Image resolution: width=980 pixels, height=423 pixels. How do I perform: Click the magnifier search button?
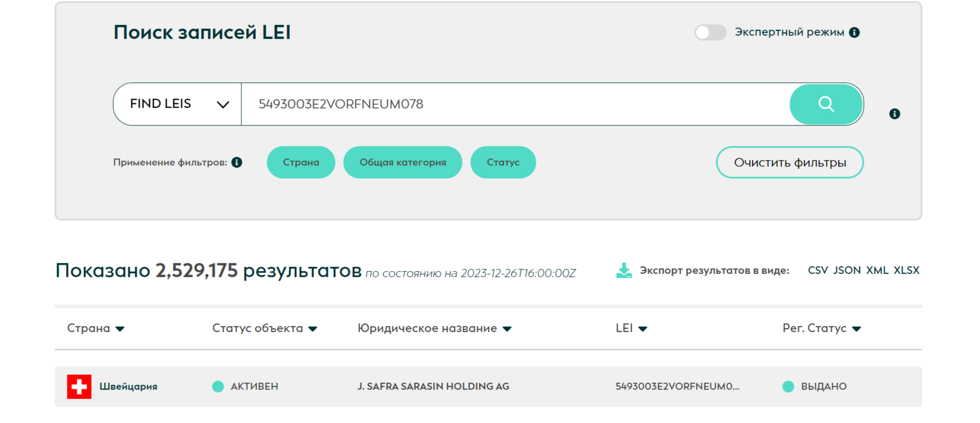coord(826,104)
